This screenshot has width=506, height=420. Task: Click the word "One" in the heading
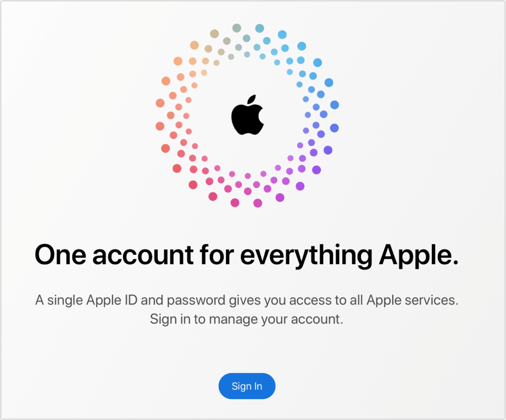60,255
